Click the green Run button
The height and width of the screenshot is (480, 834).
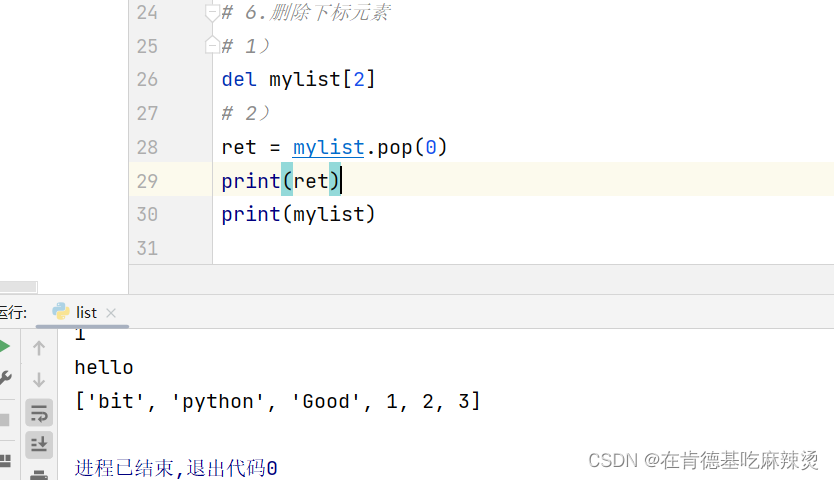(x=4, y=346)
